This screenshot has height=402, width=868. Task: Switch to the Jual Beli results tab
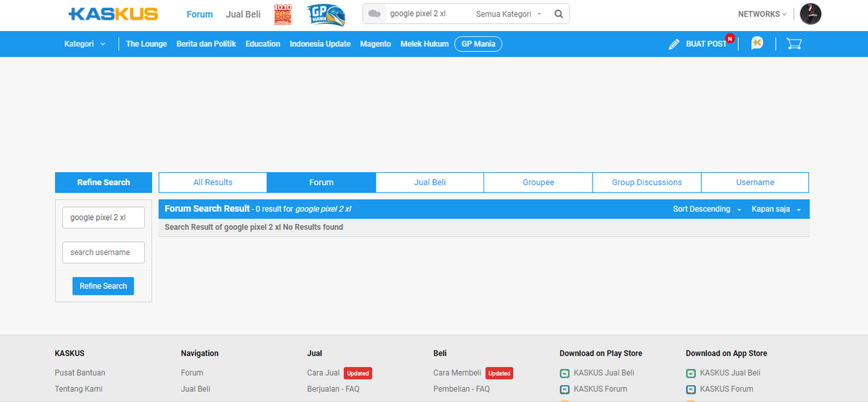[x=430, y=182]
